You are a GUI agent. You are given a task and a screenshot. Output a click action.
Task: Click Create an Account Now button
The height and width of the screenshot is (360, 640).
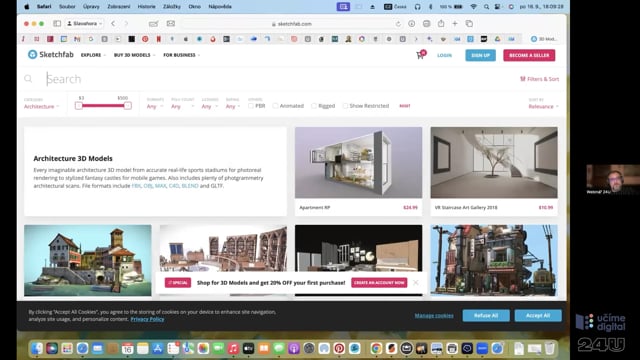379,282
